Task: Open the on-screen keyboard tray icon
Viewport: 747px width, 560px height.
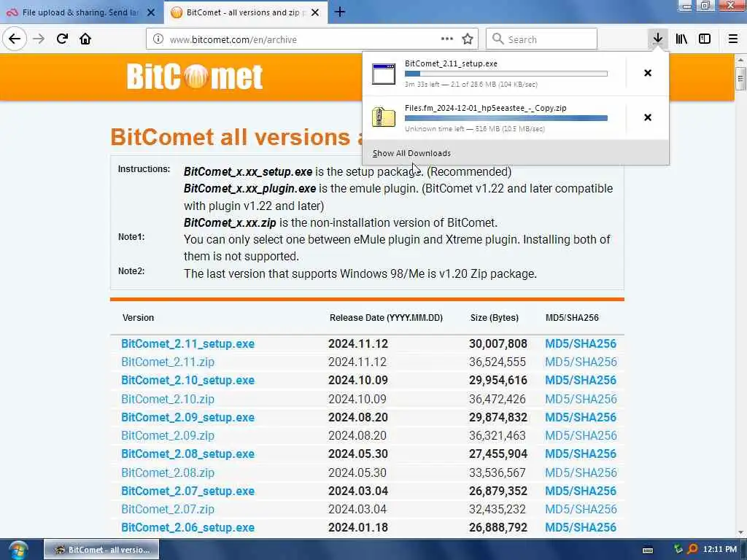Action: coord(648,550)
